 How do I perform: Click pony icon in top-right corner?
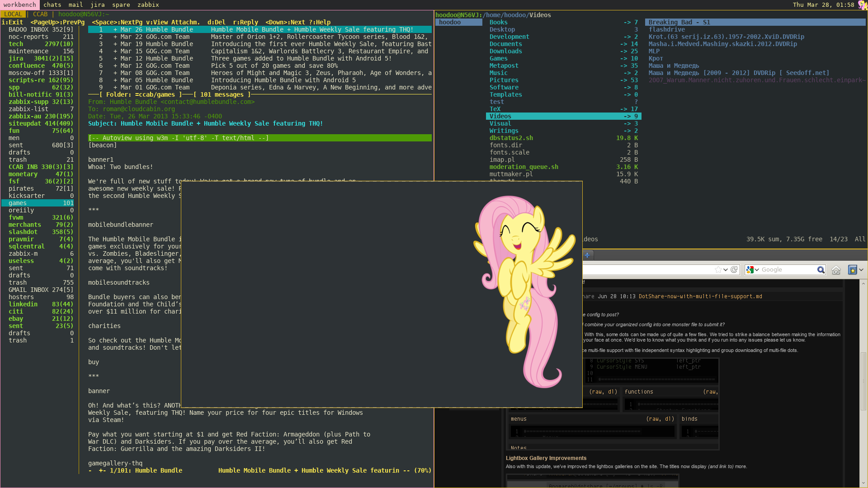tap(863, 5)
